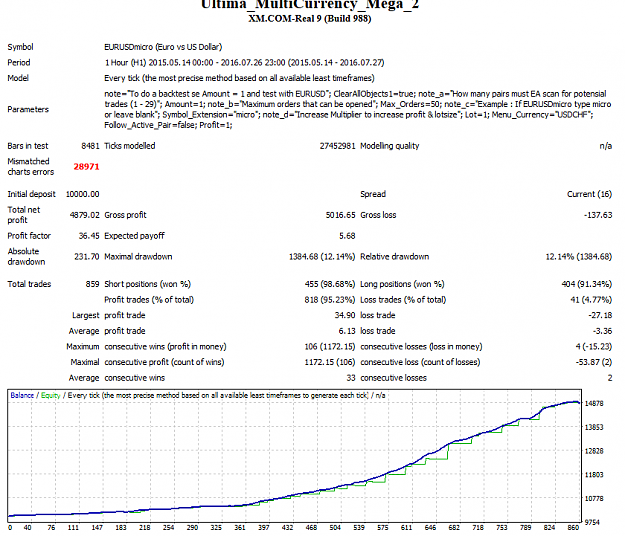The width and height of the screenshot is (625, 536).
Task: Click the Expected payoff value 5.68
Action: [x=347, y=236]
